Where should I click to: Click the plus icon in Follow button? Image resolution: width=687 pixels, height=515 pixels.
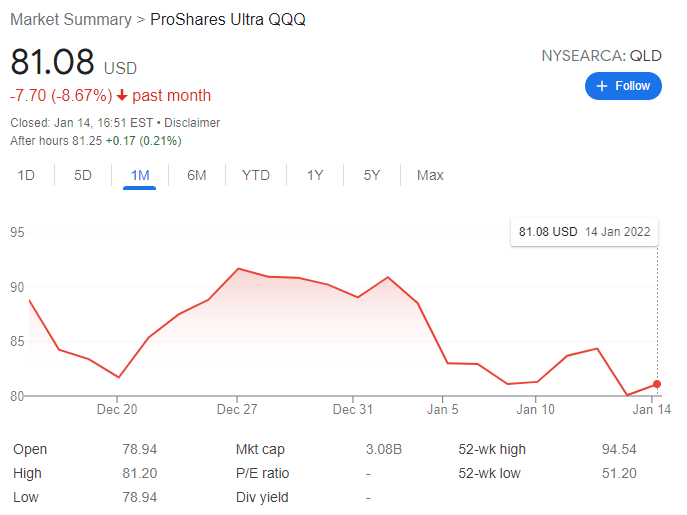point(602,86)
